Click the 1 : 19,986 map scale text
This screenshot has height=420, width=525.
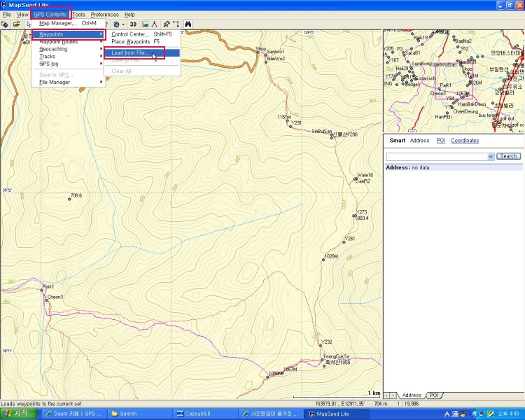click(409, 404)
